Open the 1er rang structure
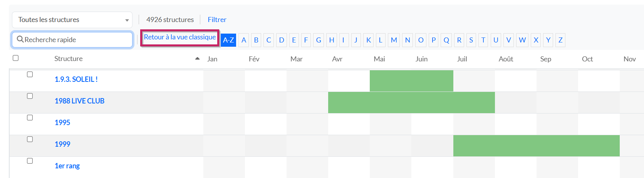 [67, 166]
